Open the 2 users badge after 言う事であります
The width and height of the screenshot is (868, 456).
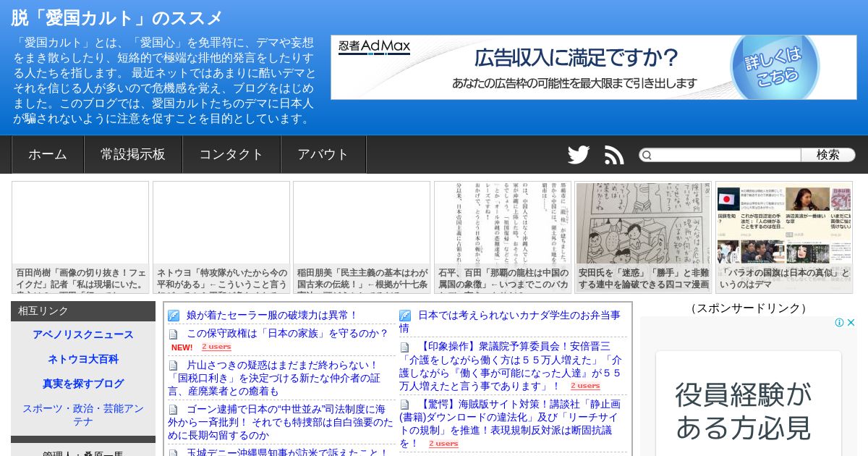pos(585,387)
